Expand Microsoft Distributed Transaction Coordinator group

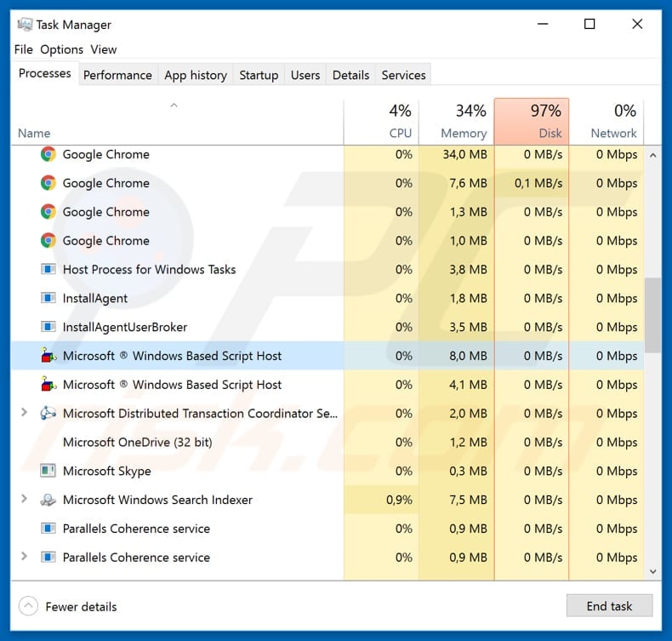25,413
